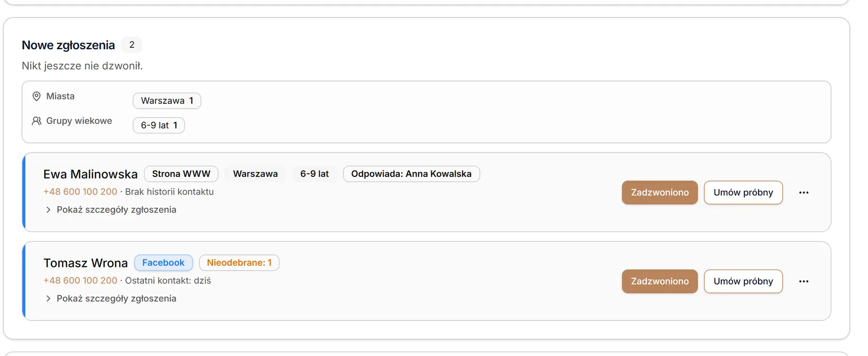Select the Strona WWW source tag
This screenshot has width=868, height=356.
coord(181,174)
